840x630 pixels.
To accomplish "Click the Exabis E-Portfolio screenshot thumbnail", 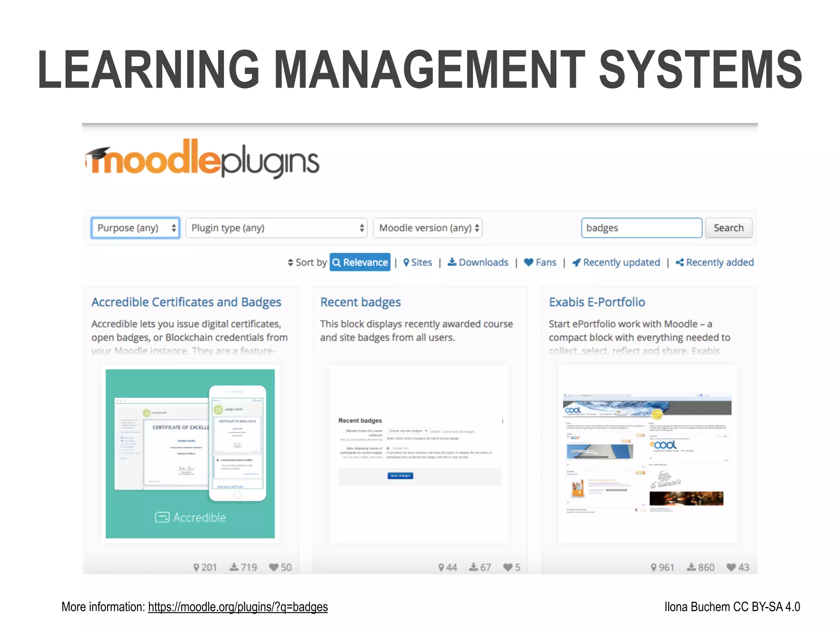I will [647, 454].
